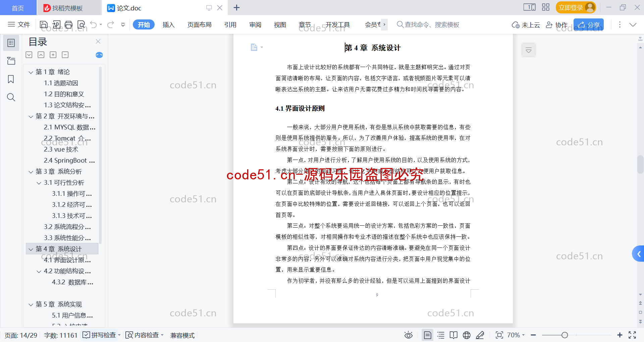Viewport: 644px width, 342px height.
Task: Click the collapse-all outline level icon
Action: pos(41,55)
